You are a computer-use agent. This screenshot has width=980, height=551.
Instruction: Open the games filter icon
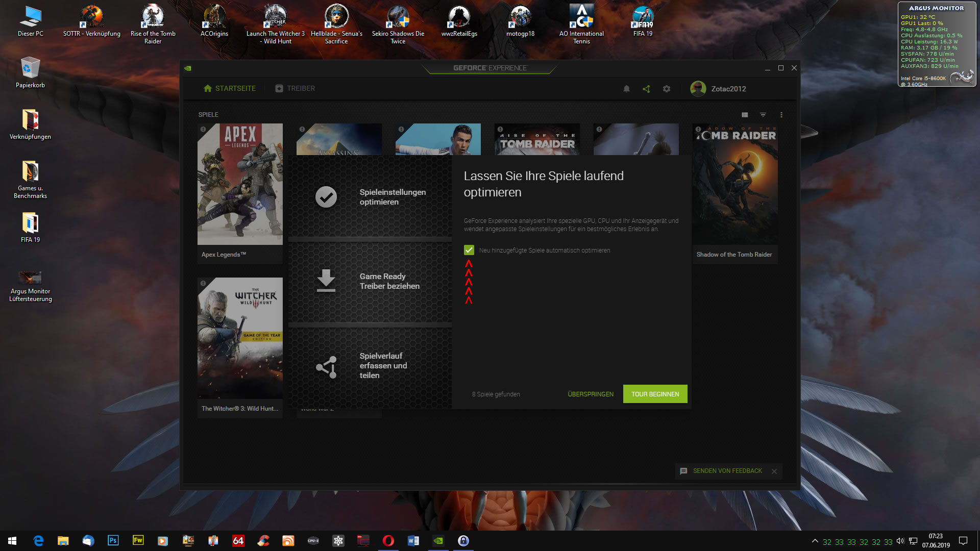[x=763, y=115]
